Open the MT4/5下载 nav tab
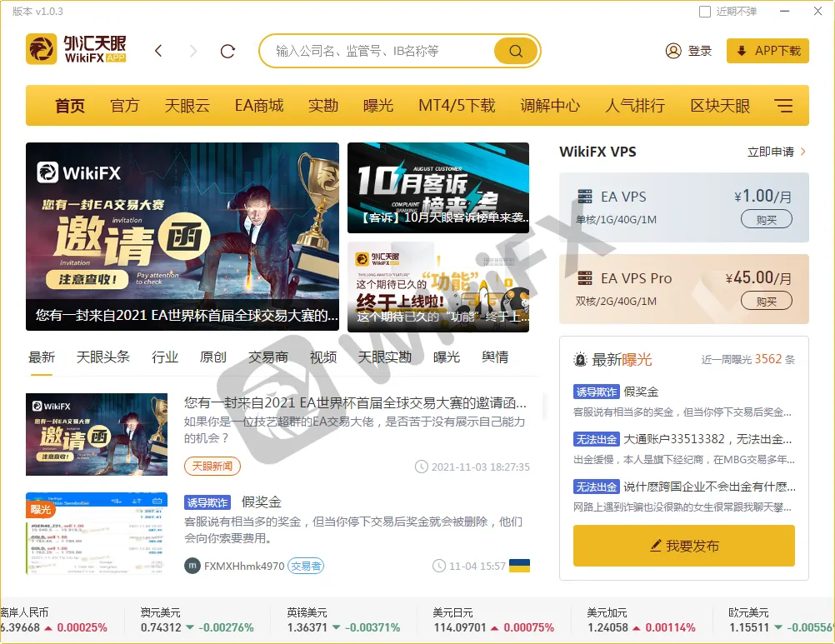The image size is (835, 644). click(x=457, y=105)
